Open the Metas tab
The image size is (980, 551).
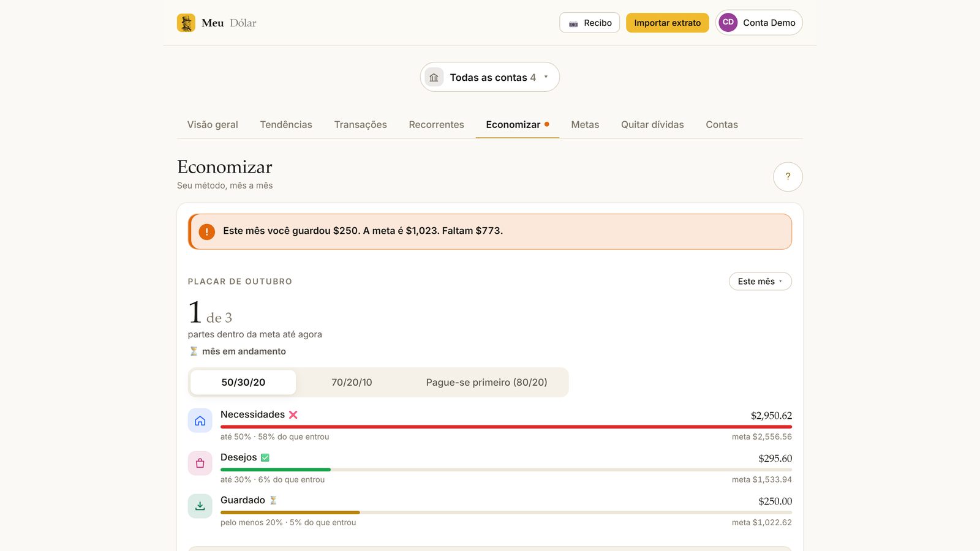(585, 124)
